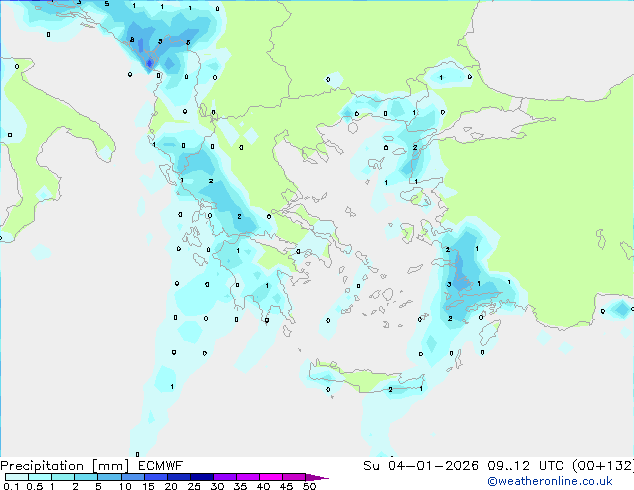
Task: Pick the legend swatch between 35 and 40
Action: click(x=248, y=477)
